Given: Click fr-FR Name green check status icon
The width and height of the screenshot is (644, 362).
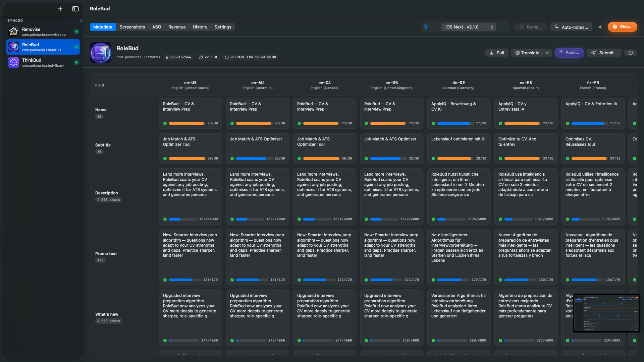Looking at the screenshot, I should pos(567,123).
